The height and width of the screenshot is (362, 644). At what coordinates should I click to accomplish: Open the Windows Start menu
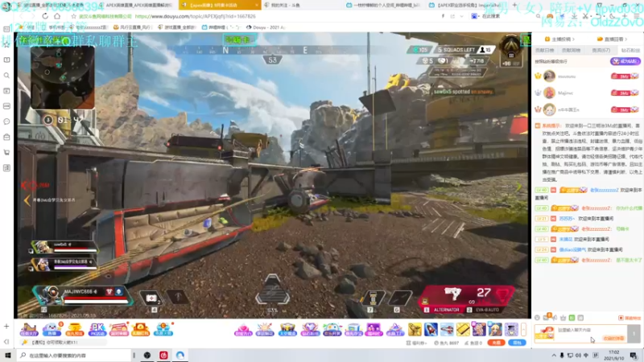(7, 355)
